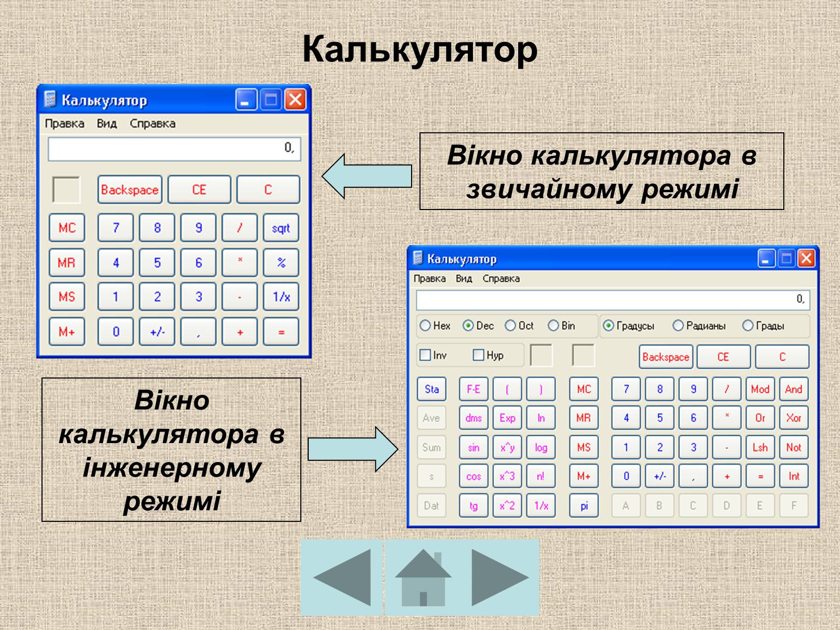
Task: Click the sin button
Action: point(474,447)
